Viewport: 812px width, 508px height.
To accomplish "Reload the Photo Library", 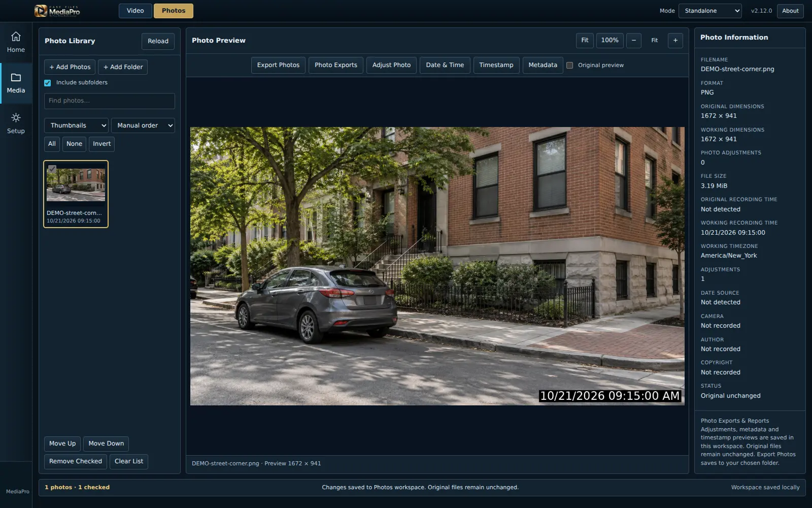I will pyautogui.click(x=158, y=41).
